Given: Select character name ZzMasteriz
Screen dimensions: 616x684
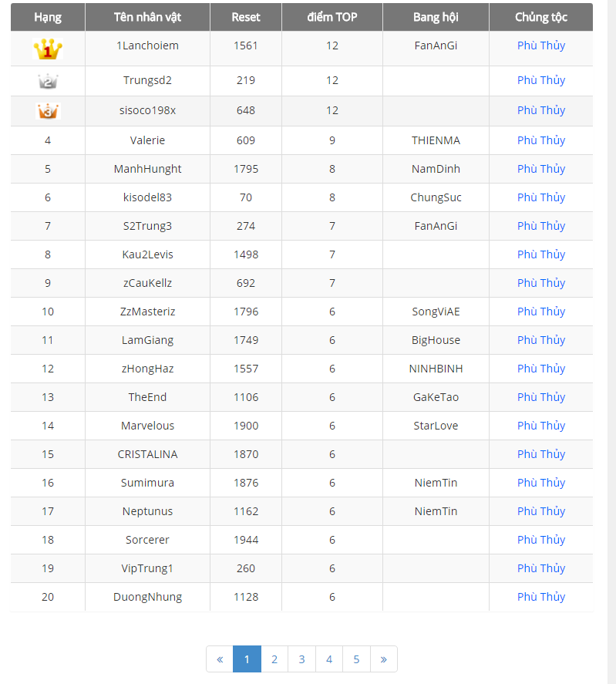Looking at the screenshot, I should coord(147,312).
